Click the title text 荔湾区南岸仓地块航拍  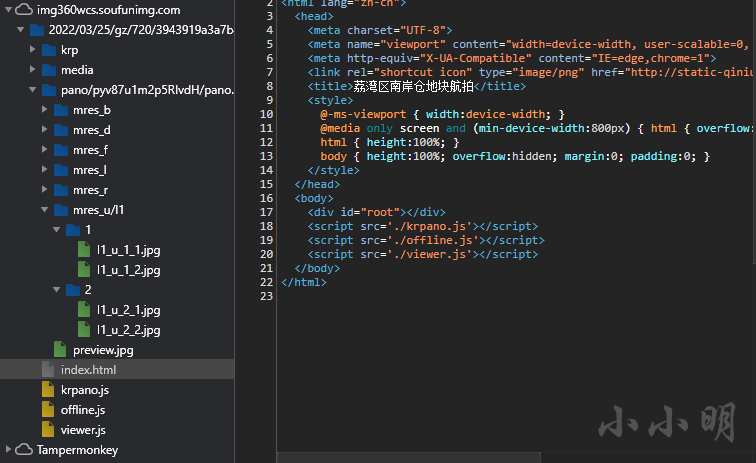pyautogui.click(x=413, y=86)
